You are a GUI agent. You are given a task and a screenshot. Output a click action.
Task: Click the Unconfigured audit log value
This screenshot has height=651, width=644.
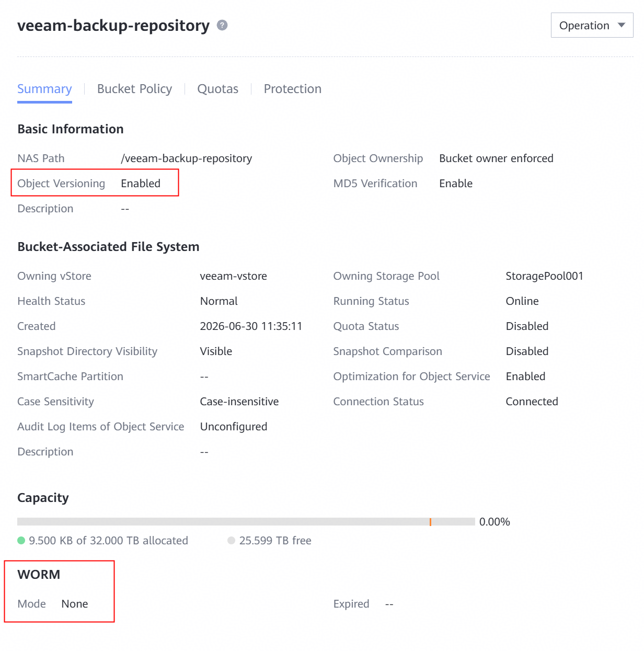click(234, 427)
